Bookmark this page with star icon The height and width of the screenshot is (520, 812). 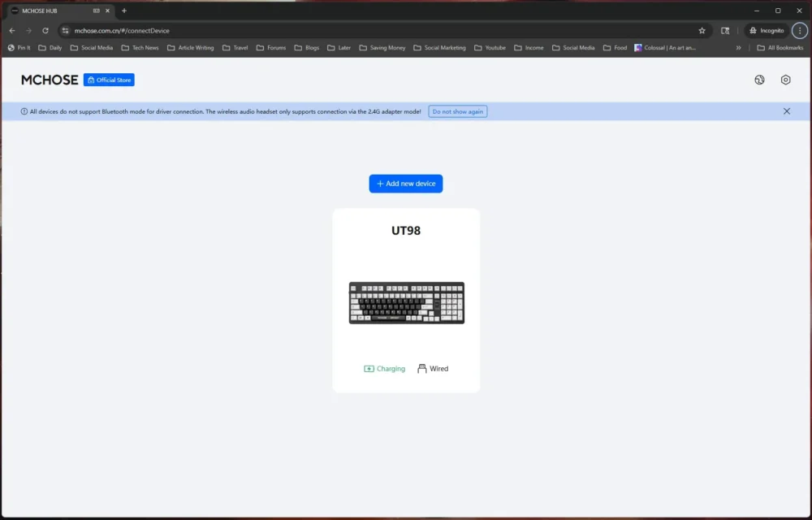[x=702, y=31]
